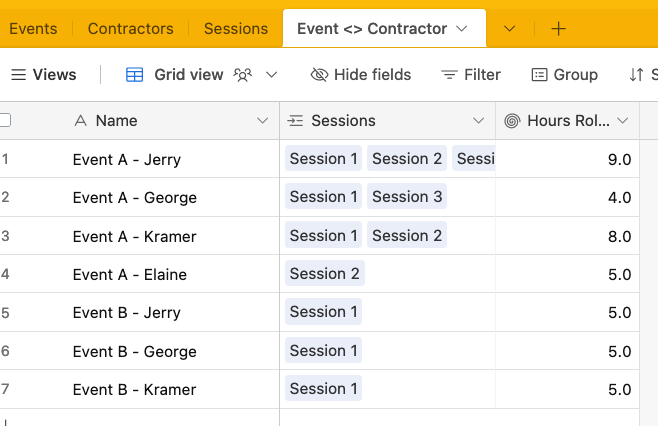Image resolution: width=658 pixels, height=426 pixels.
Task: Click Hide fields eye icon
Action: (x=320, y=75)
